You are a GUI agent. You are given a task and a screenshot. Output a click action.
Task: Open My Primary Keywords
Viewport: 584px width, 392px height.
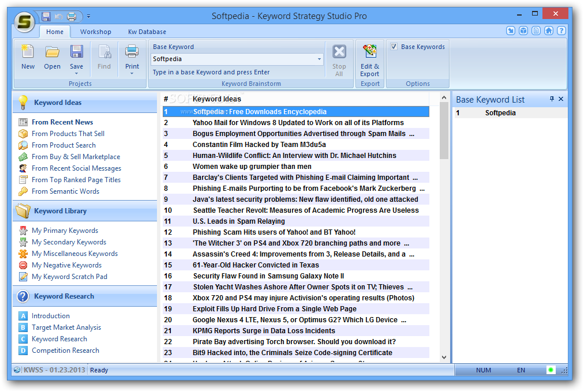(65, 231)
